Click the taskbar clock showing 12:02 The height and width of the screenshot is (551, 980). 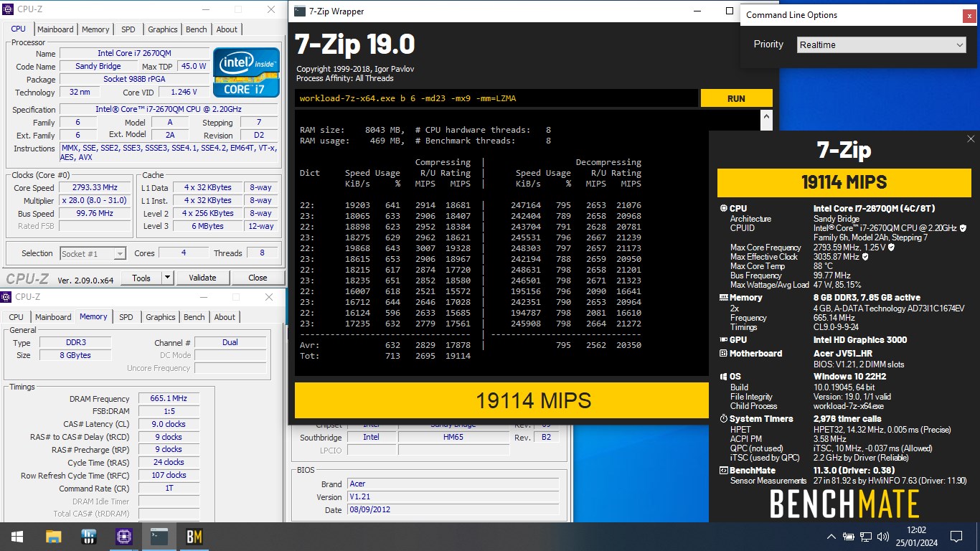click(x=918, y=537)
